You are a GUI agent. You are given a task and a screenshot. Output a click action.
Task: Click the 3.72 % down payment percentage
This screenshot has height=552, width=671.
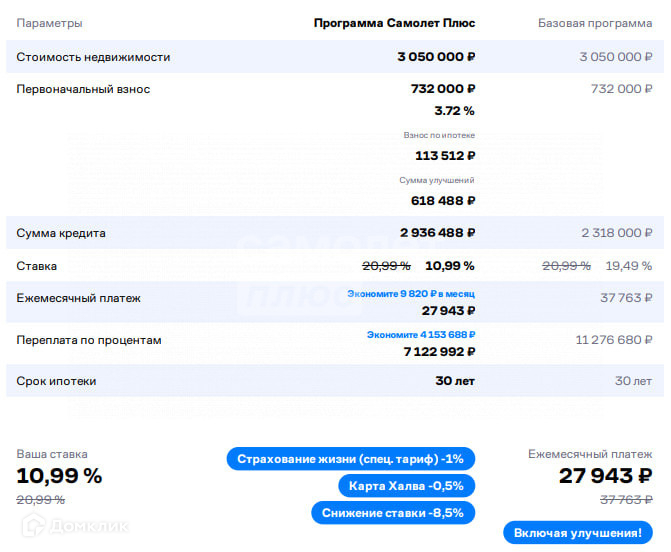(x=454, y=111)
